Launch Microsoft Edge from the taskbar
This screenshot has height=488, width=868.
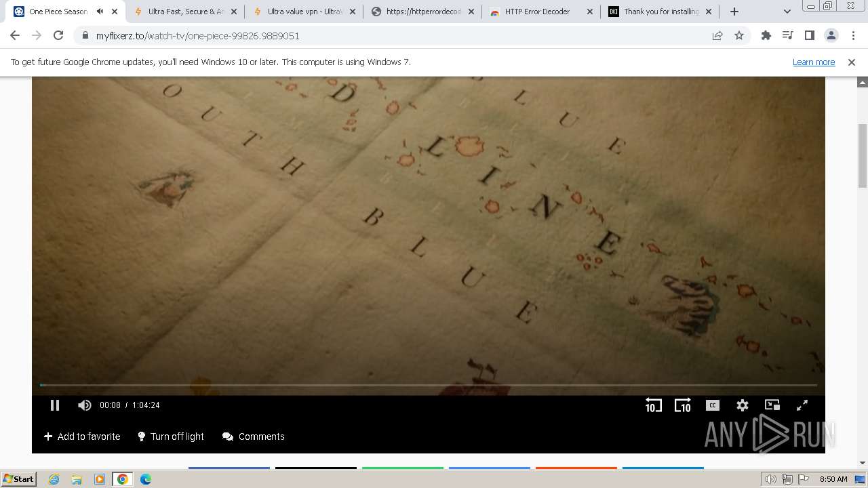tap(146, 479)
